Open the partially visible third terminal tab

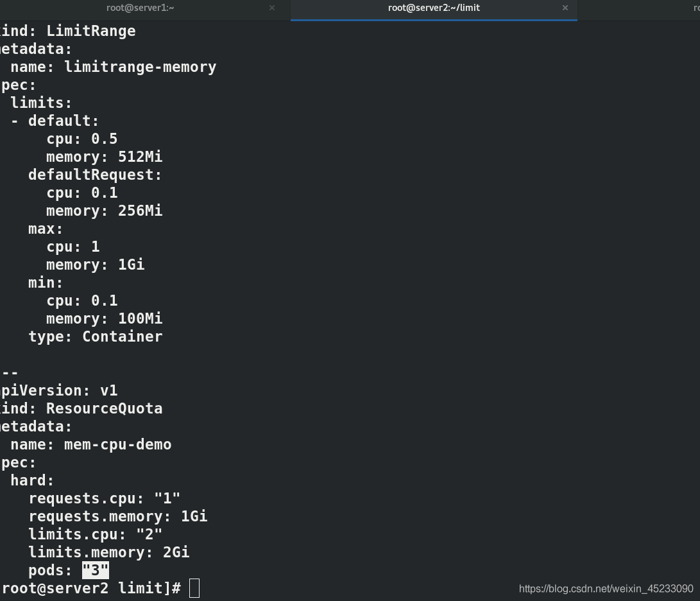(x=696, y=8)
